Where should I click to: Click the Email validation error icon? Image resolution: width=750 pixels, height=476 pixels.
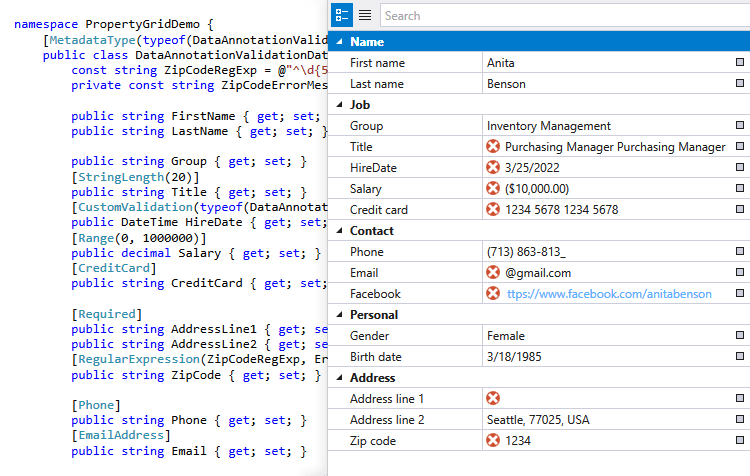tap(493, 273)
